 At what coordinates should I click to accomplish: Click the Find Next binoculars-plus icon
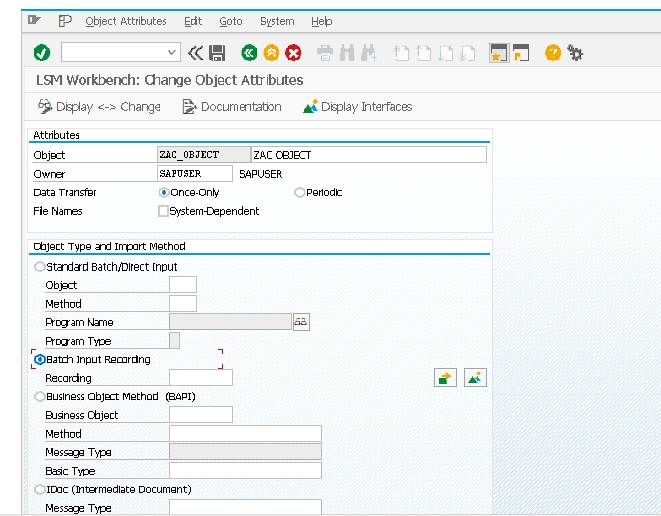tap(369, 53)
